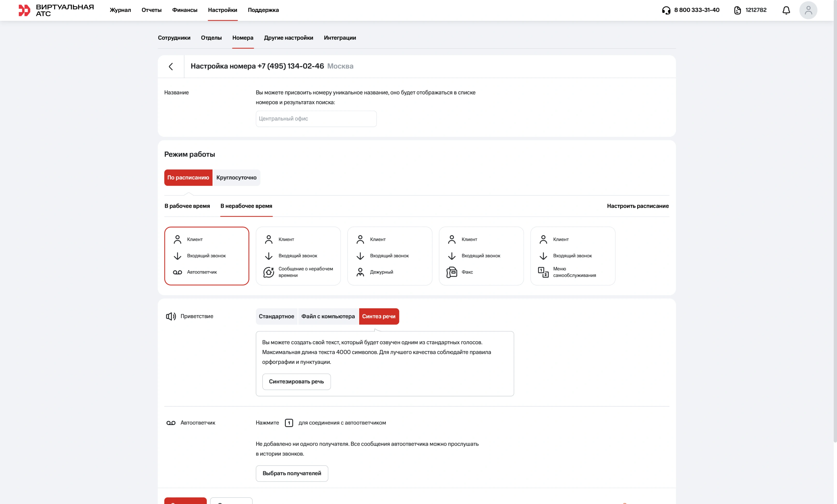Select non-working time message scenario card
Viewport: 837px width, 504px height.
(x=298, y=256)
